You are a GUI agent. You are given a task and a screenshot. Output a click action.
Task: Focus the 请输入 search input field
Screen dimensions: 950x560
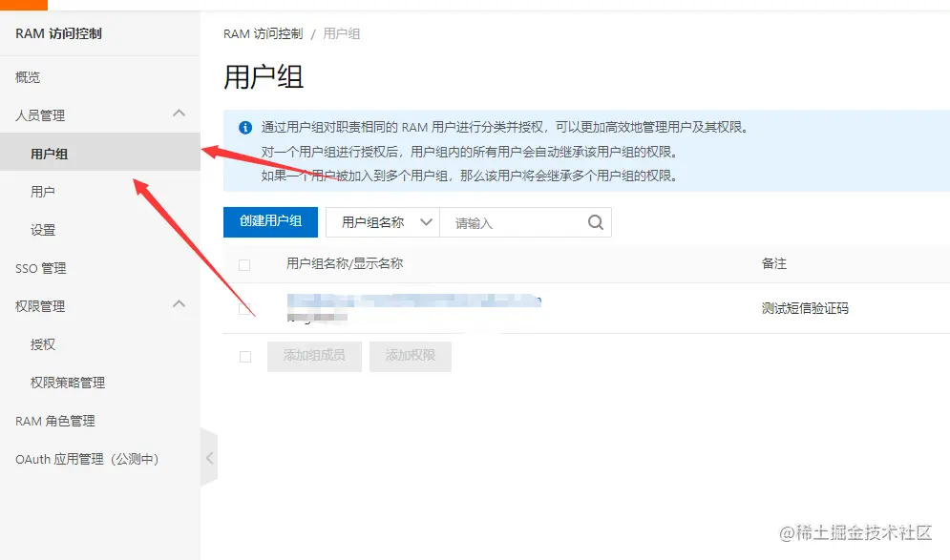[x=514, y=222]
